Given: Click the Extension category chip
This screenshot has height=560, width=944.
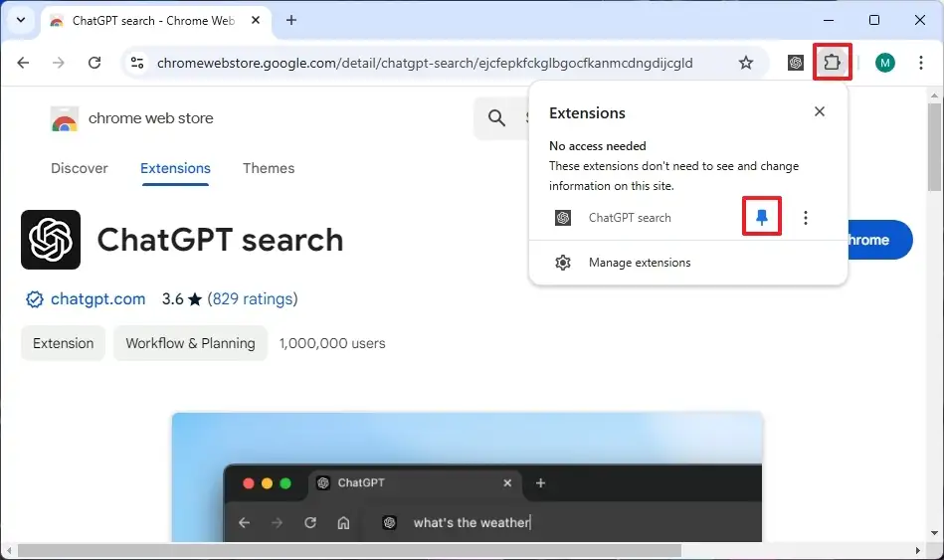Looking at the screenshot, I should pyautogui.click(x=64, y=343).
